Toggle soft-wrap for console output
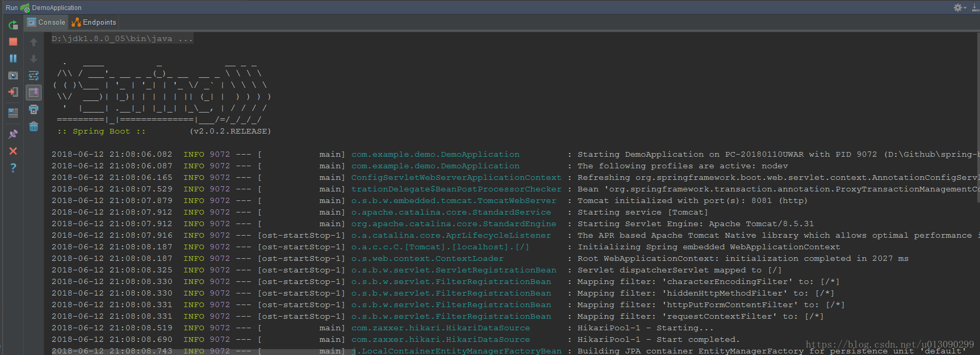The width and height of the screenshot is (980, 355). (34, 76)
